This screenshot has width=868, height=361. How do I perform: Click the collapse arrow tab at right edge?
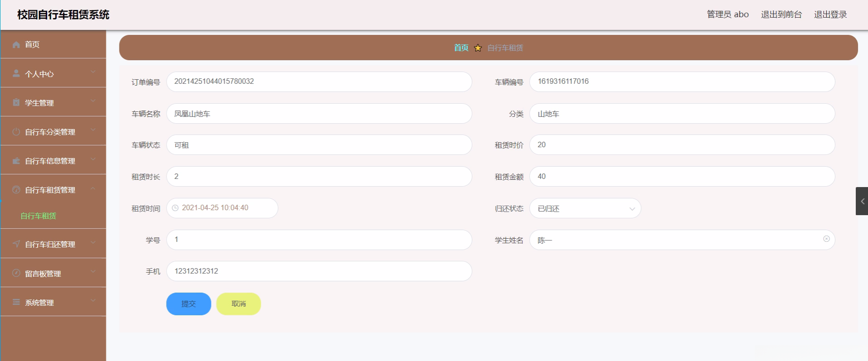click(862, 201)
